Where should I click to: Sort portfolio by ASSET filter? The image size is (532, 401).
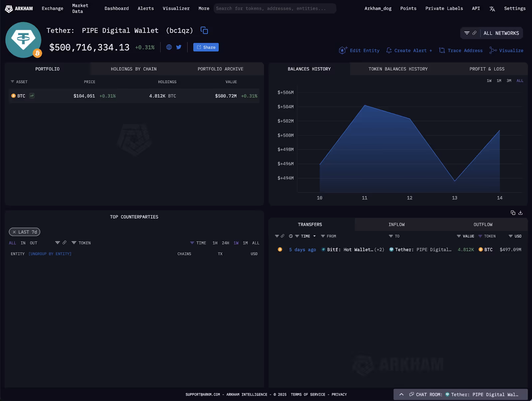tap(19, 82)
